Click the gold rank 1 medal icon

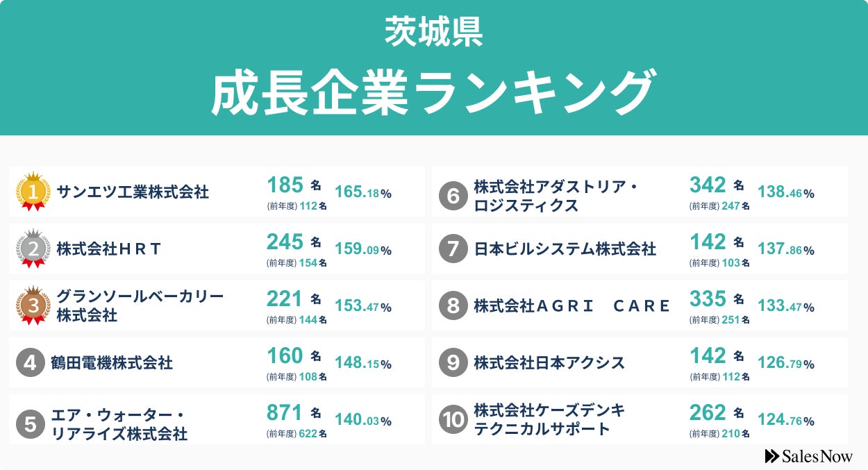tap(33, 191)
